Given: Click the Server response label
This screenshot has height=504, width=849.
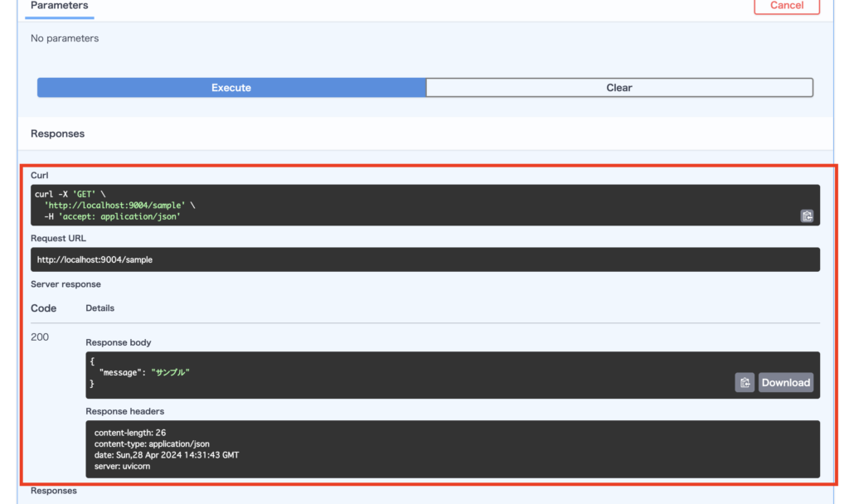Looking at the screenshot, I should click(x=65, y=283).
